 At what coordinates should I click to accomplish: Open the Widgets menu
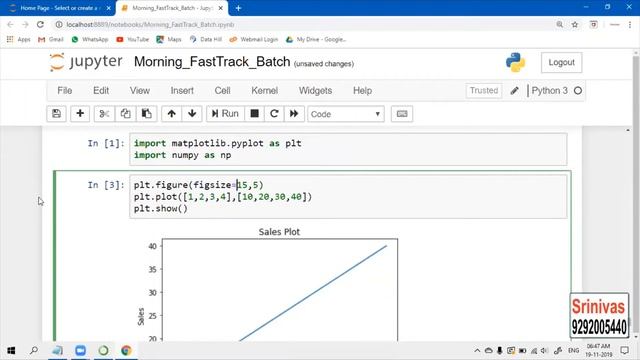tap(315, 91)
